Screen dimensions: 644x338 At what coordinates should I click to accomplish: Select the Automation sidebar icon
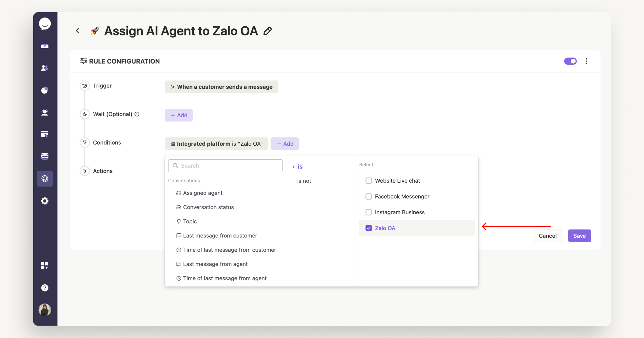click(45, 178)
